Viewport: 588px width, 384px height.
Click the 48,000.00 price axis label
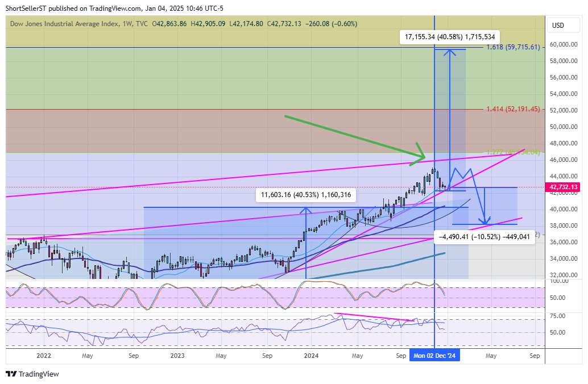coord(563,143)
